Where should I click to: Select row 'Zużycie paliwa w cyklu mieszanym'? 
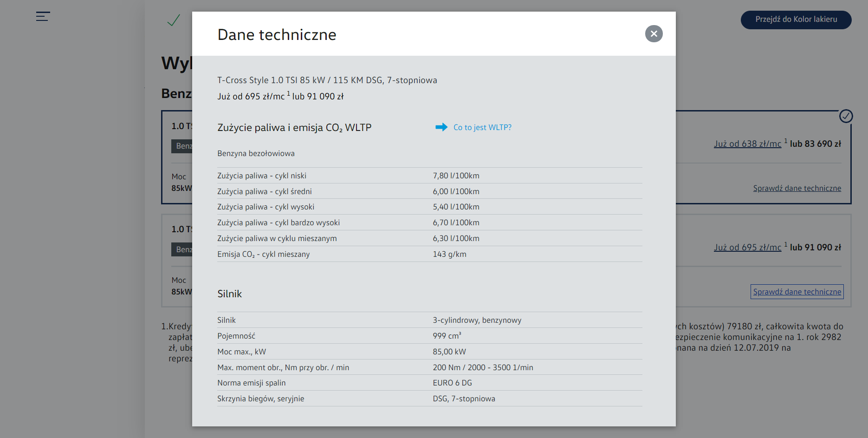pyautogui.click(x=429, y=238)
